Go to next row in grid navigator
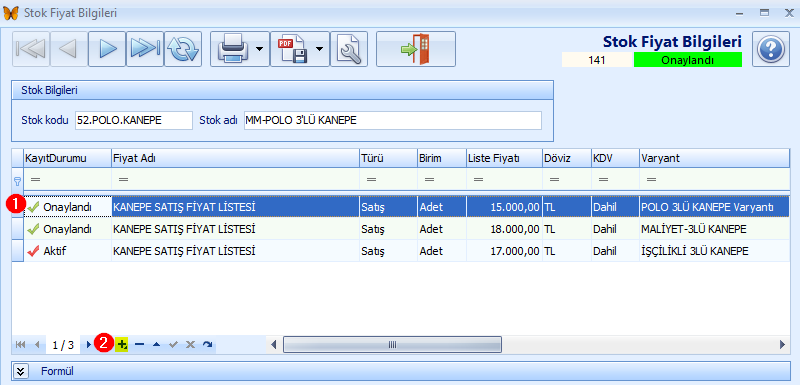Viewport: 800px width, 385px height. pyautogui.click(x=89, y=345)
